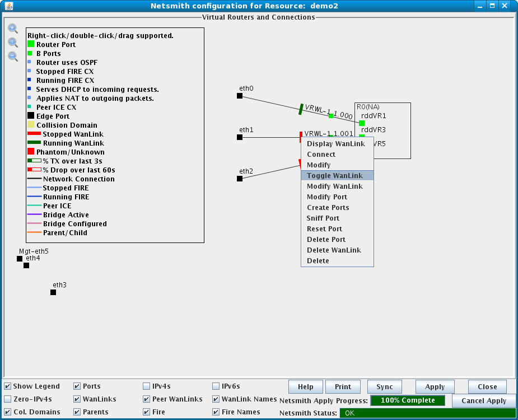Click the Java icon in title bar
This screenshot has height=420, width=518.
tap(9, 6)
